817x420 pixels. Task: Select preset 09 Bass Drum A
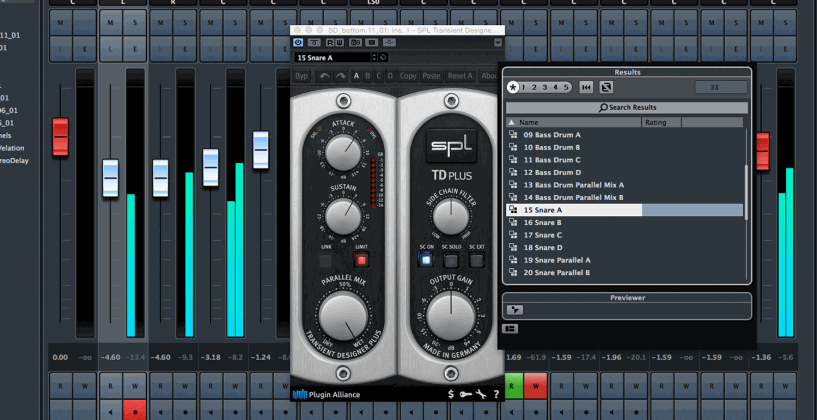pyautogui.click(x=624, y=134)
